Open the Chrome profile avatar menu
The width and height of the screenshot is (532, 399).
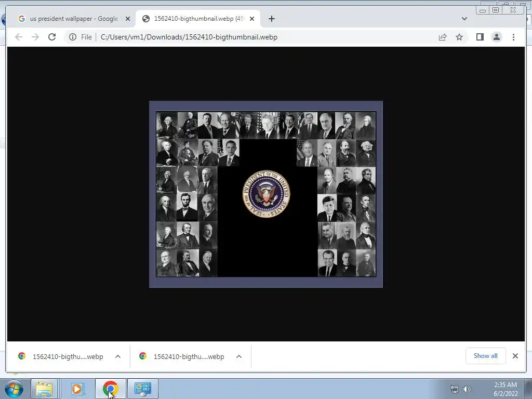(x=496, y=37)
